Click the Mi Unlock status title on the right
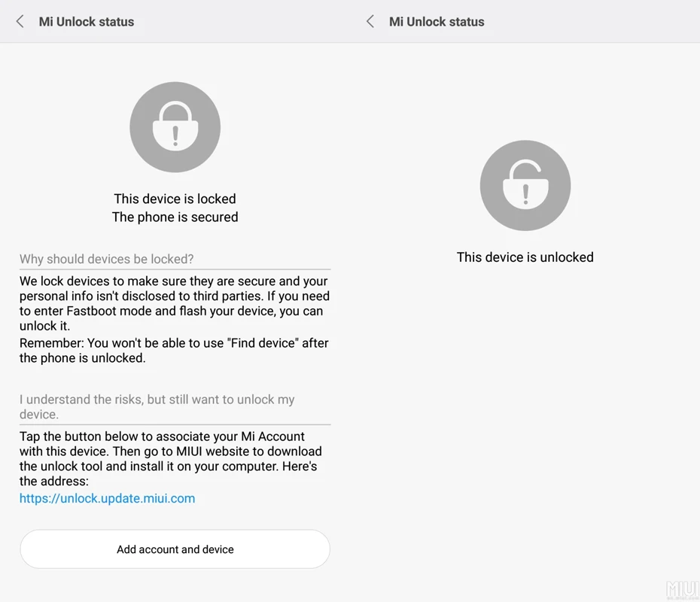 point(437,21)
